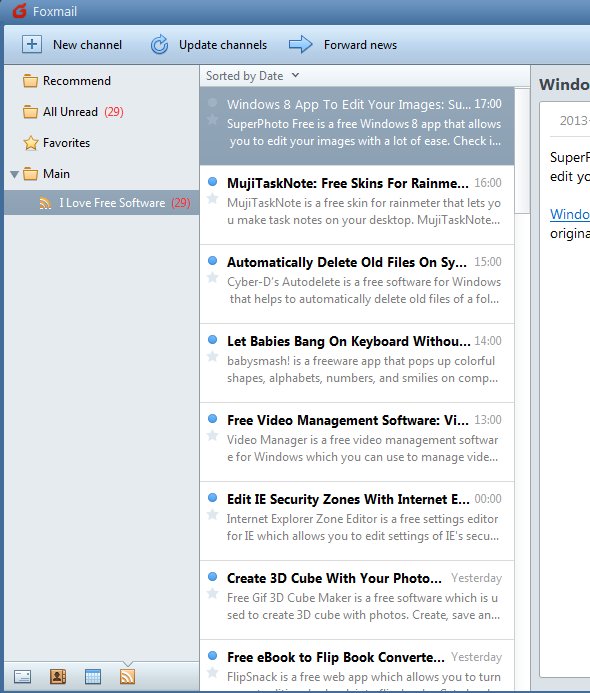590x693 pixels.
Task: Click the Forward news arrow icon
Action: tap(301, 45)
